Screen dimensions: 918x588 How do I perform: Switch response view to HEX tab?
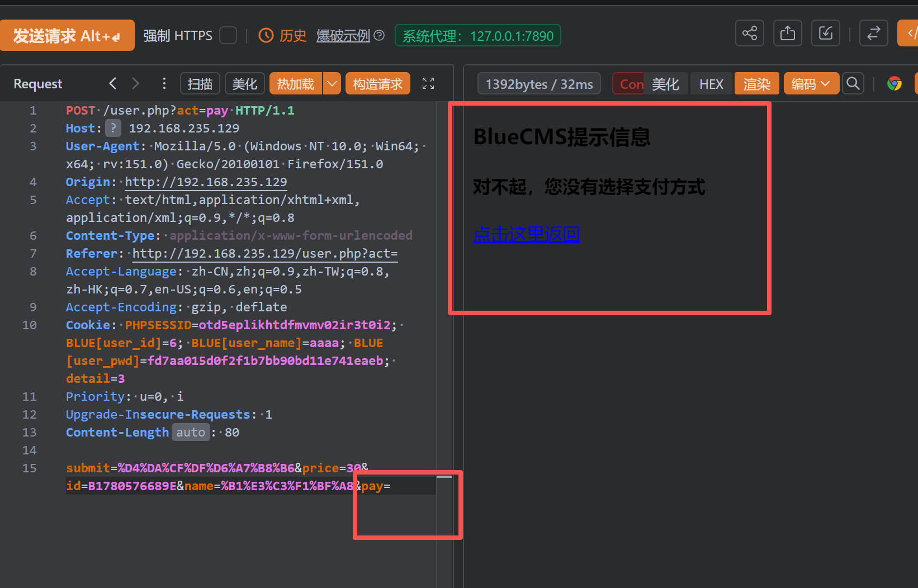point(711,84)
